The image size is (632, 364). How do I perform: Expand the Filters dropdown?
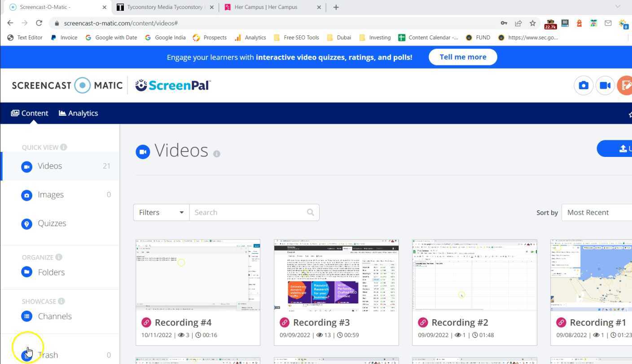tap(161, 212)
